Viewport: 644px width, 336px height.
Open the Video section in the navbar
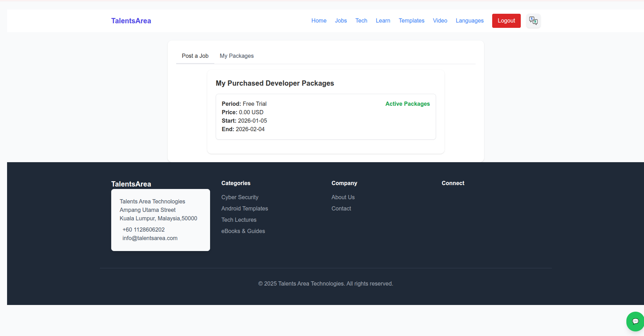[x=440, y=21]
